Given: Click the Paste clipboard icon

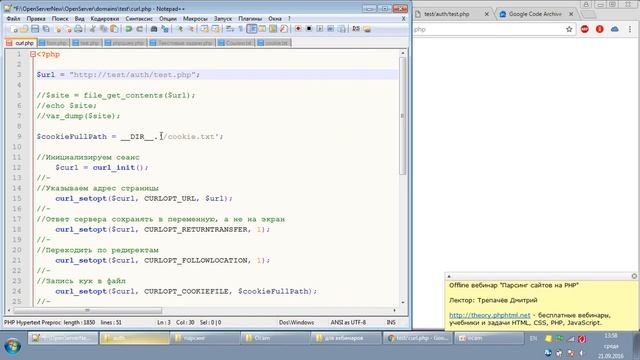Looking at the screenshot, I should (115, 29).
